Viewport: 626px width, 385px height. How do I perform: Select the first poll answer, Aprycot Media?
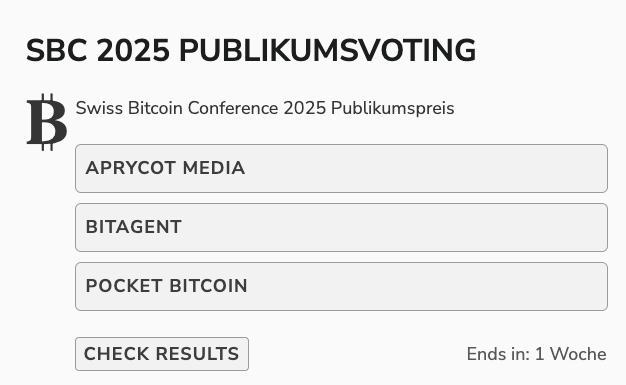tap(341, 169)
